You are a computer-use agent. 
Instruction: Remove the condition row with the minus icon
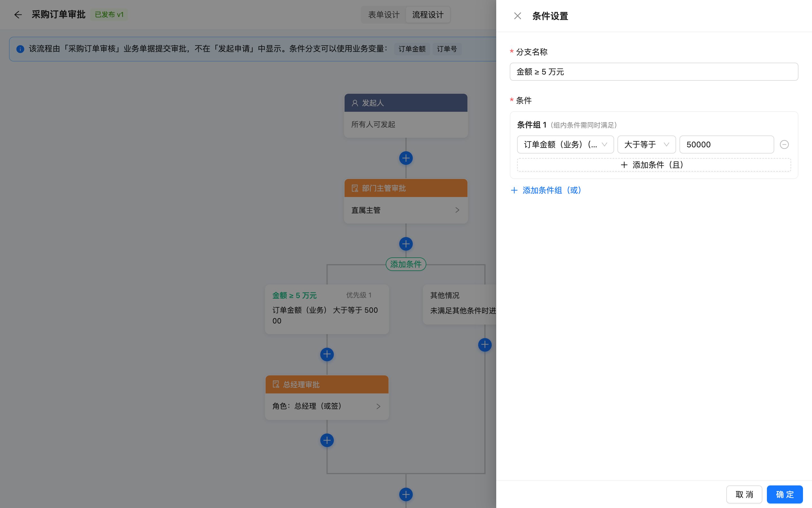[x=784, y=144]
